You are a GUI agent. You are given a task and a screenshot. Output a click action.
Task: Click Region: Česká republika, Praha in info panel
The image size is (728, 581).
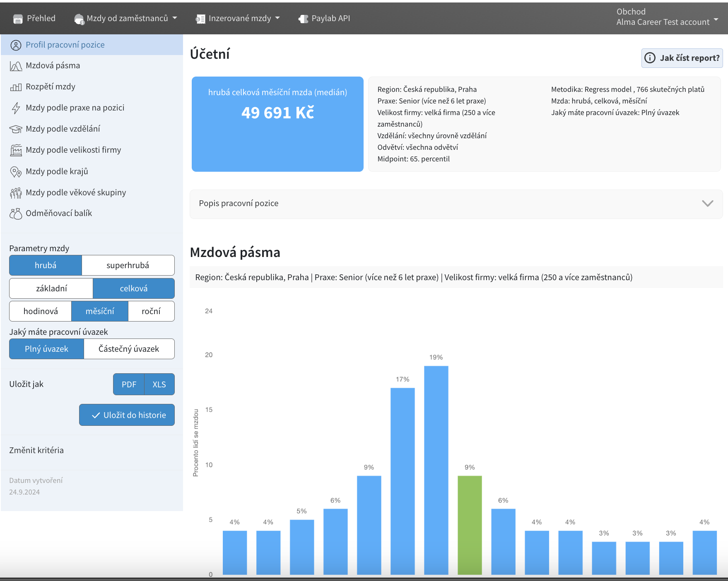(427, 90)
